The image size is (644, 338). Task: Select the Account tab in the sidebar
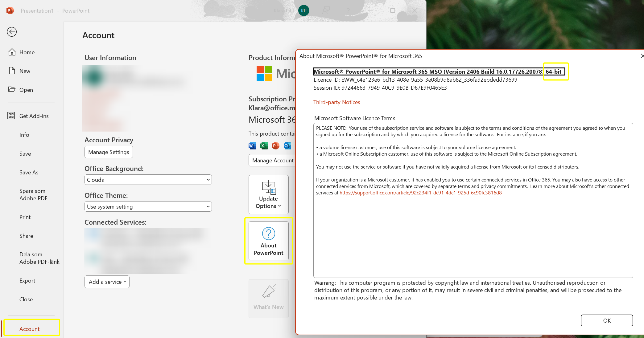pos(30,329)
